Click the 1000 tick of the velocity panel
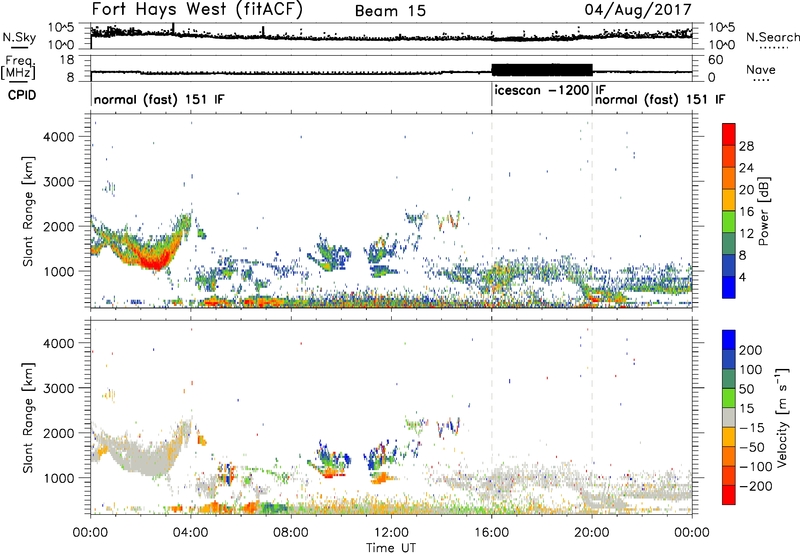This screenshot has height=554, width=800. point(59,478)
